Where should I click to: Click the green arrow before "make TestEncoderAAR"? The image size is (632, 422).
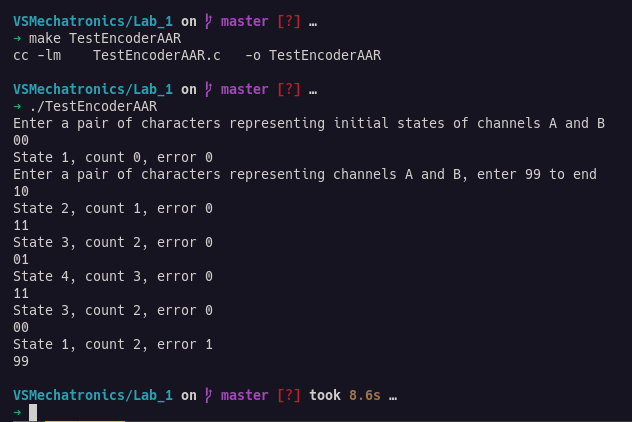[17, 39]
